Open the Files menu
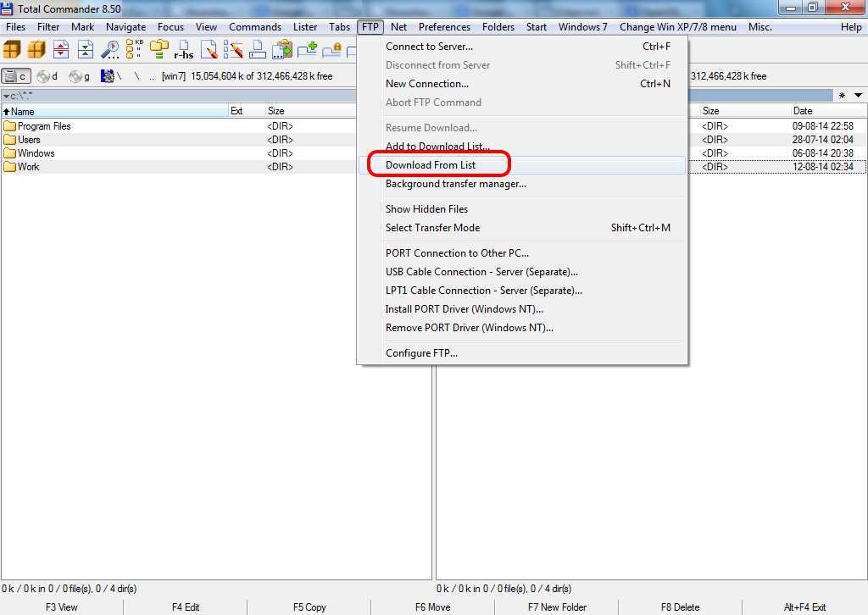This screenshot has width=868, height=615. pyautogui.click(x=15, y=27)
